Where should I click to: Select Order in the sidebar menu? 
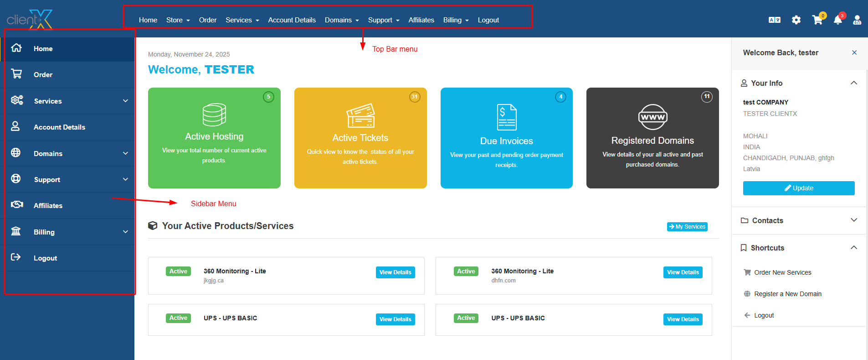[x=43, y=75]
